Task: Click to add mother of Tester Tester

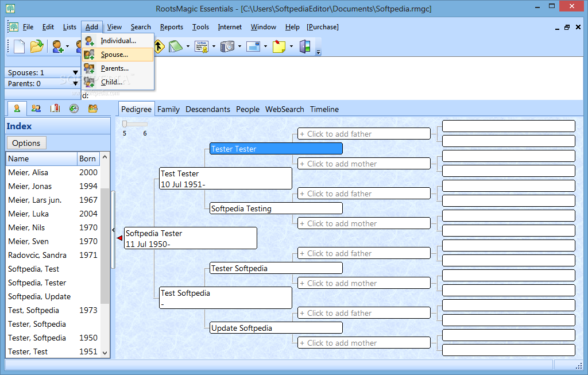Action: click(x=364, y=164)
